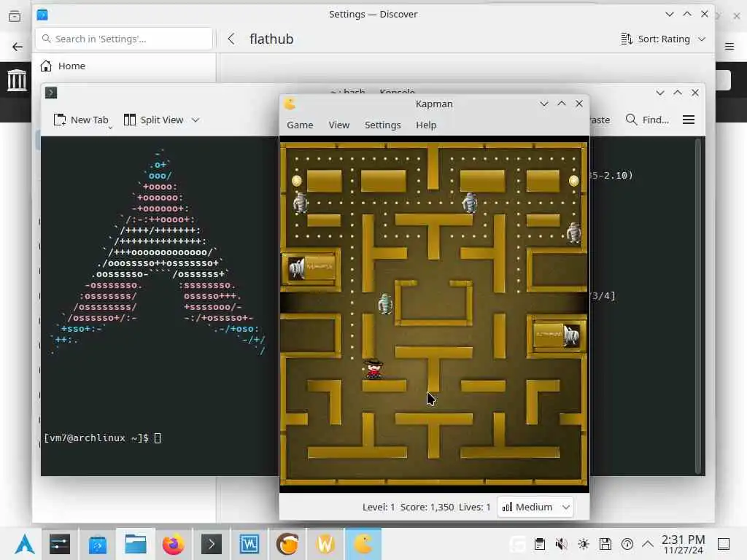This screenshot has width=747, height=560.
Task: Open the Sort: Rating dropdown
Action: click(662, 39)
